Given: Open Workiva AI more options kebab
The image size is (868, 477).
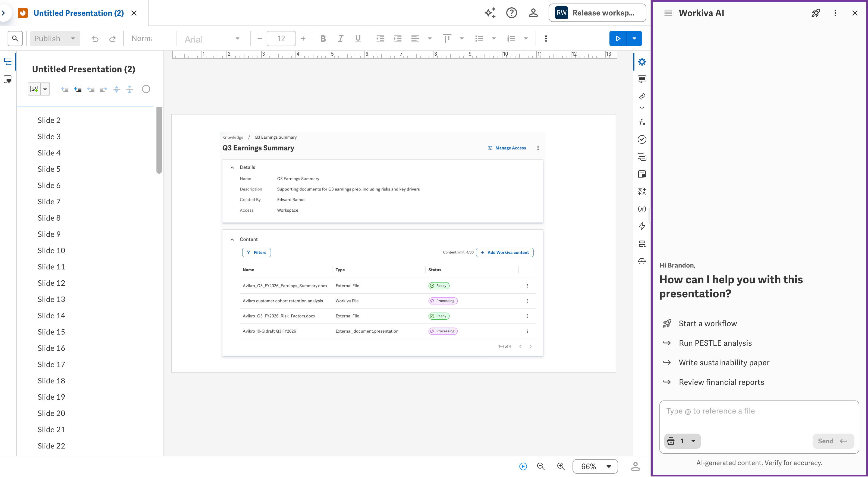Looking at the screenshot, I should pos(835,13).
